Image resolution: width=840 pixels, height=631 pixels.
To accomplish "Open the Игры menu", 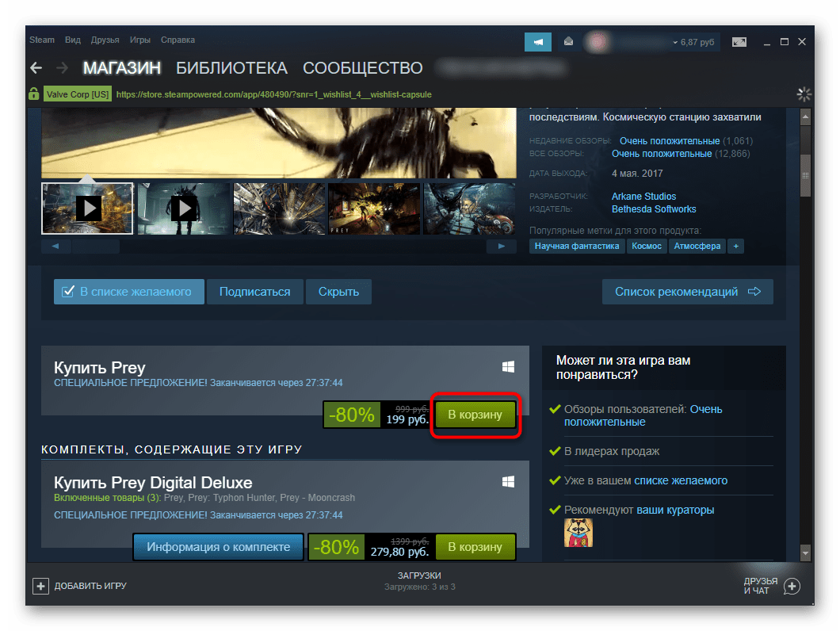I will click(x=139, y=40).
